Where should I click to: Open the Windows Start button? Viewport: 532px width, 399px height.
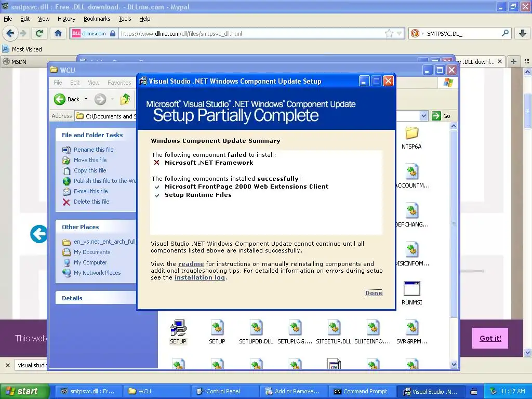[x=24, y=391]
